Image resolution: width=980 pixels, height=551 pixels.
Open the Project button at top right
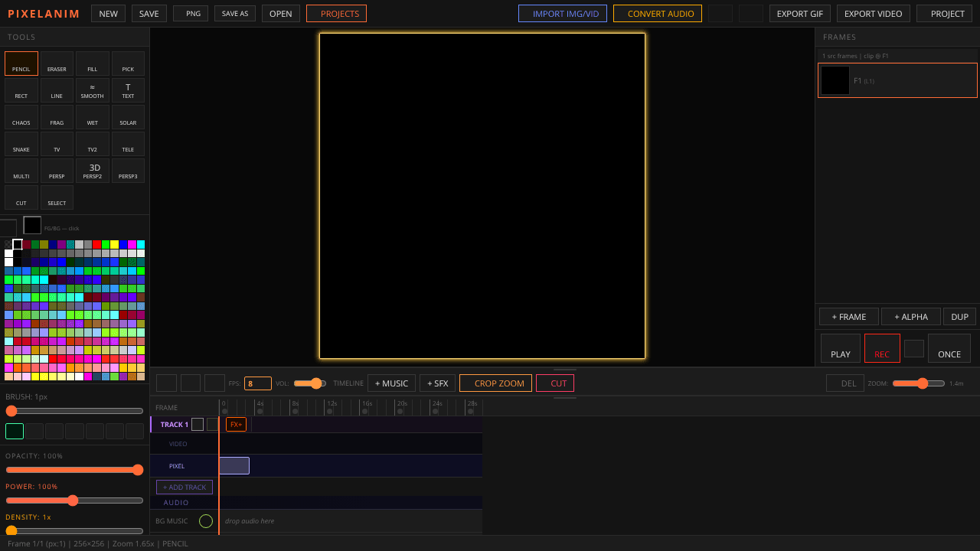pyautogui.click(x=944, y=13)
